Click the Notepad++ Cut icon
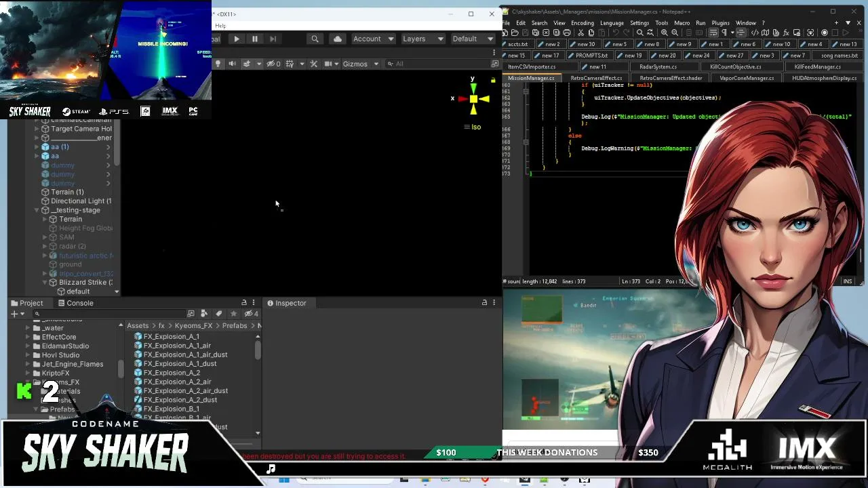The width and height of the screenshot is (868, 488). (x=580, y=33)
